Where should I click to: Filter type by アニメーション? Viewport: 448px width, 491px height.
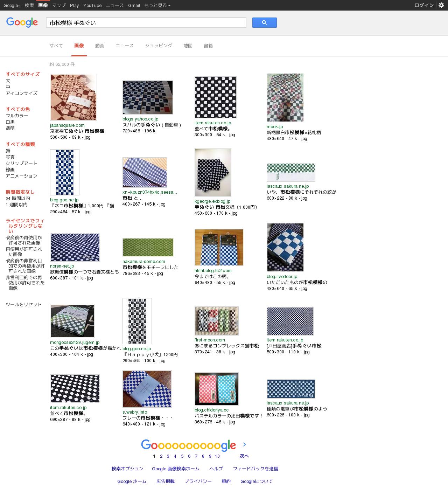[21, 176]
